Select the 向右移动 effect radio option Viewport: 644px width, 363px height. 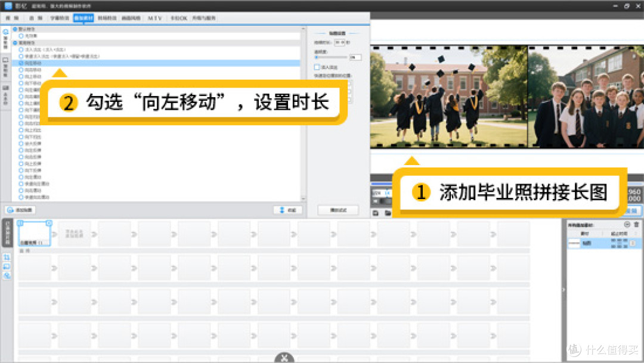pyautogui.click(x=21, y=70)
